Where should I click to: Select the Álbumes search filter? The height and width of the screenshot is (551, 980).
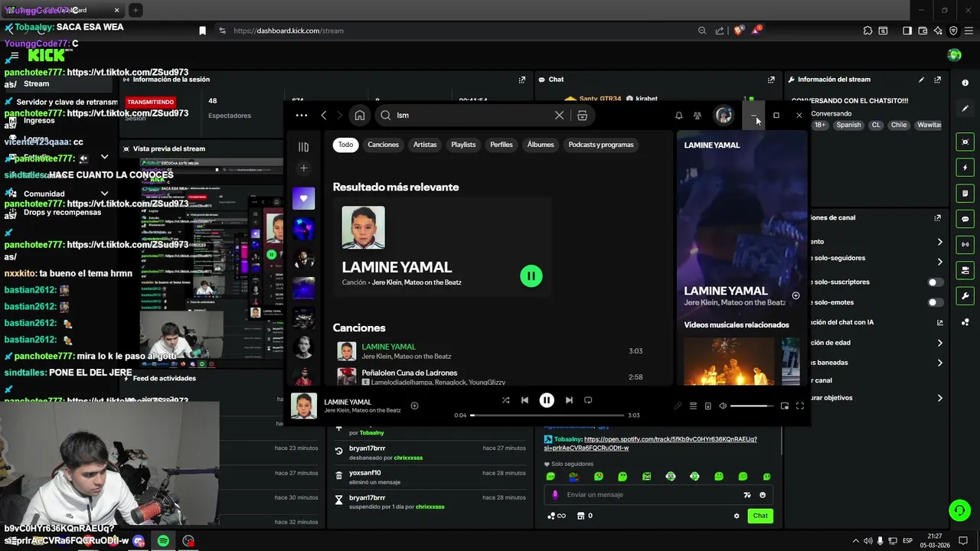(541, 145)
